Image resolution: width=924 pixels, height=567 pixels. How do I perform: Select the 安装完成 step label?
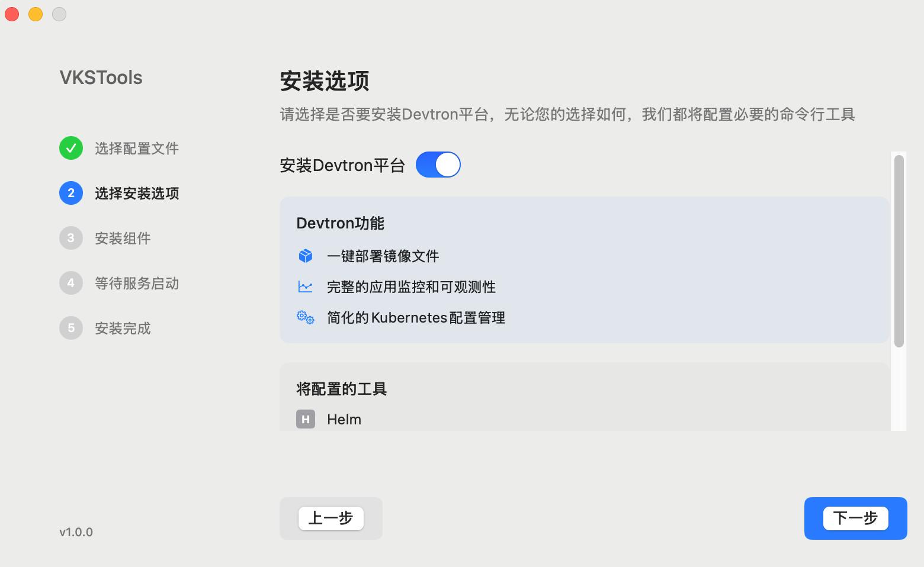pyautogui.click(x=123, y=328)
